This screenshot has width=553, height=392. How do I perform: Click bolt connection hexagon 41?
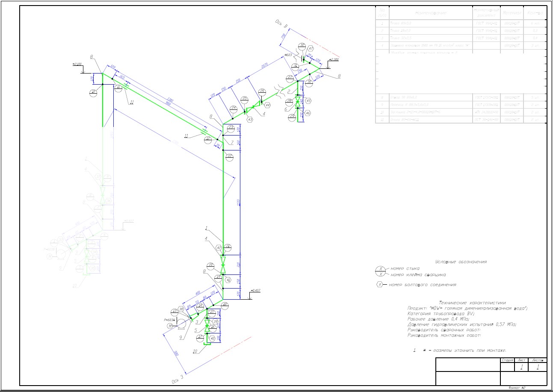click(x=228, y=280)
